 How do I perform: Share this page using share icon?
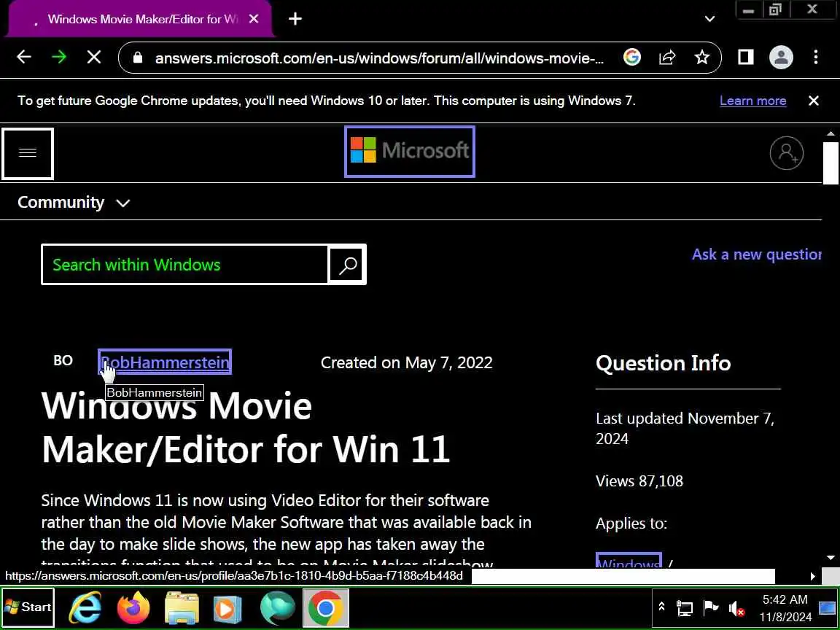[667, 57]
